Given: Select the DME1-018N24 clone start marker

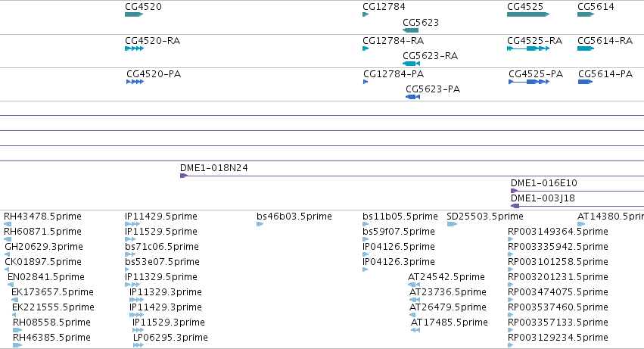Looking at the screenshot, I should tap(184, 176).
